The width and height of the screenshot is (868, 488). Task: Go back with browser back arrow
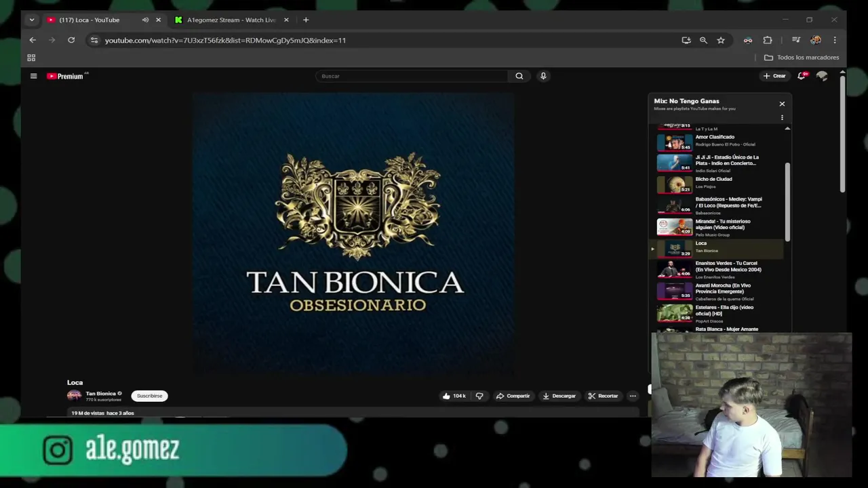pyautogui.click(x=33, y=40)
